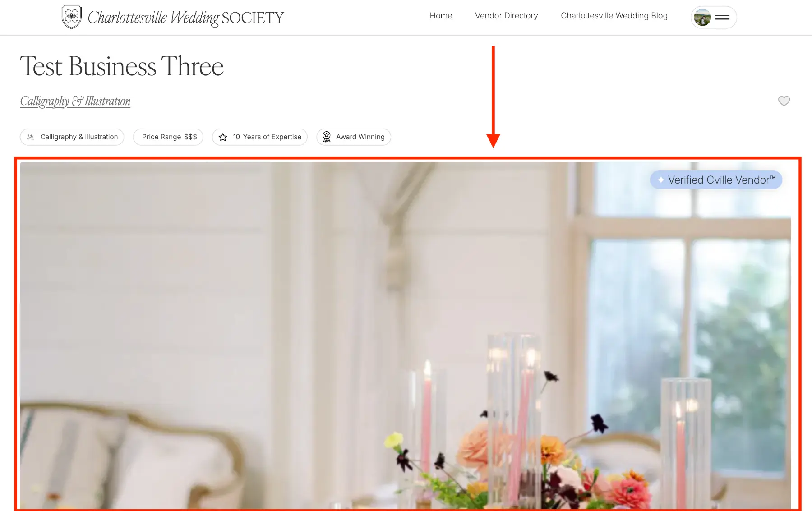Click the Charlottesville Wedding Society crest logo
Screen dimensions: 812x511
pos(71,17)
